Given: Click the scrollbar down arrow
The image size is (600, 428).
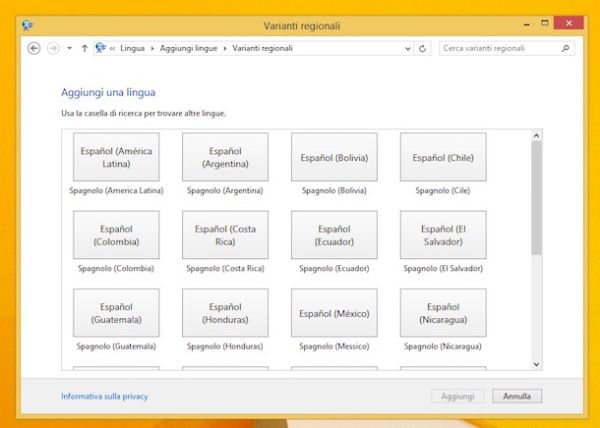Looking at the screenshot, I should [536, 364].
